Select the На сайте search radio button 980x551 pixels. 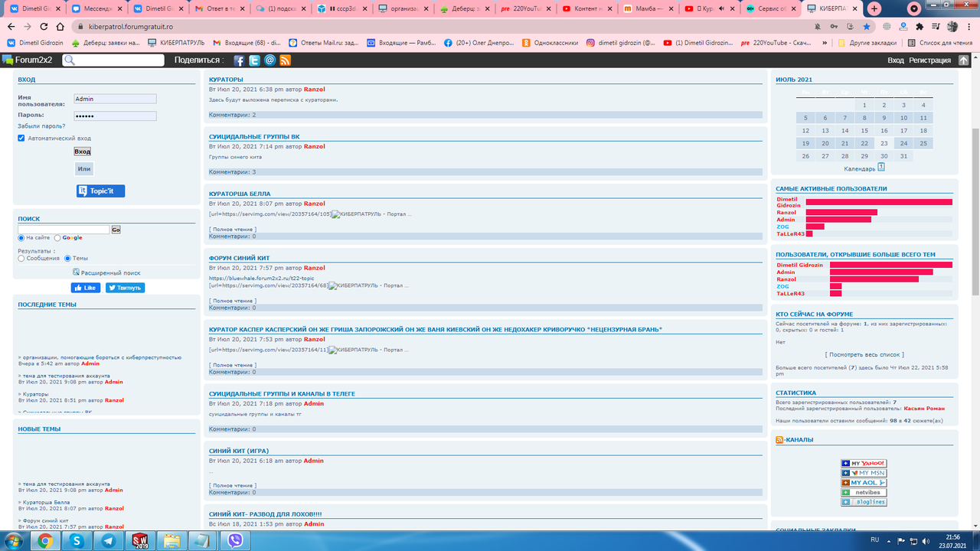[x=21, y=238]
